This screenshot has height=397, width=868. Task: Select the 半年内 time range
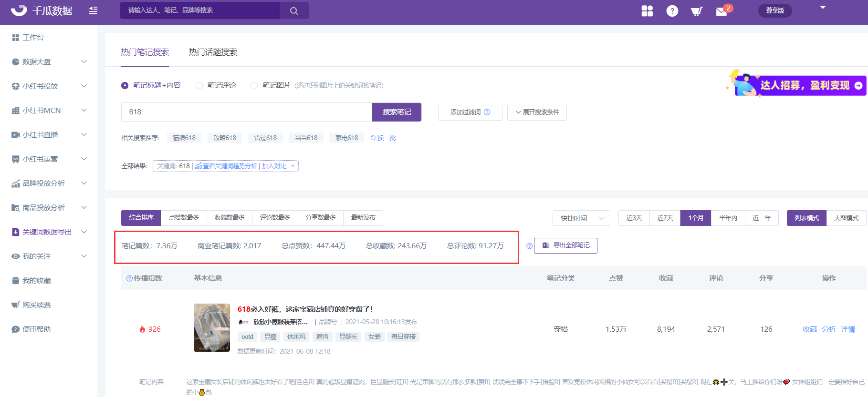click(728, 218)
